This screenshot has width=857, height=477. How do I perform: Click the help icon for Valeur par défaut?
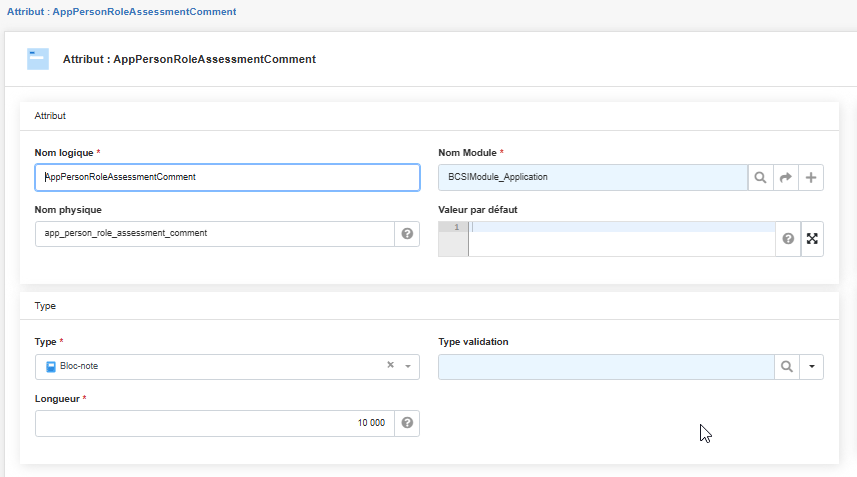pyautogui.click(x=788, y=239)
